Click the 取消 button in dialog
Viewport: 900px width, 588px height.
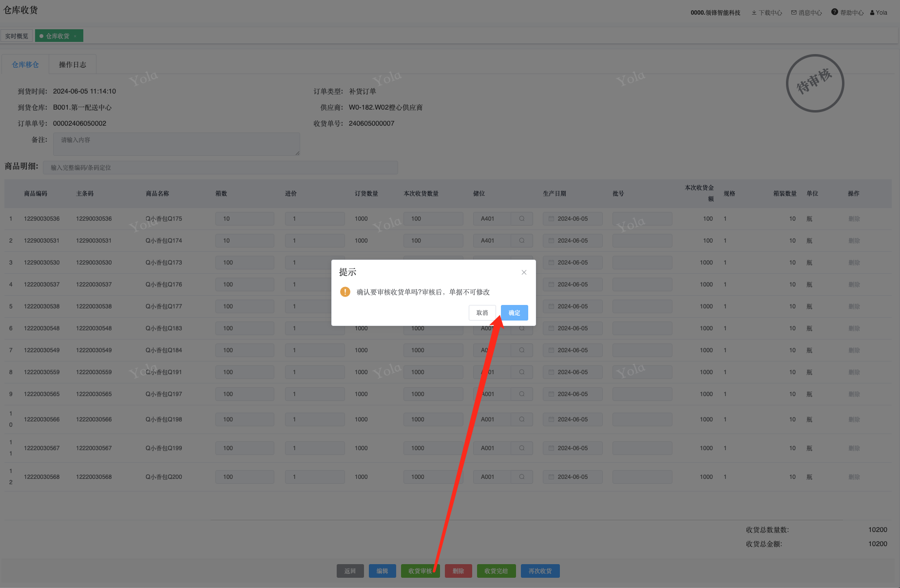click(x=482, y=313)
